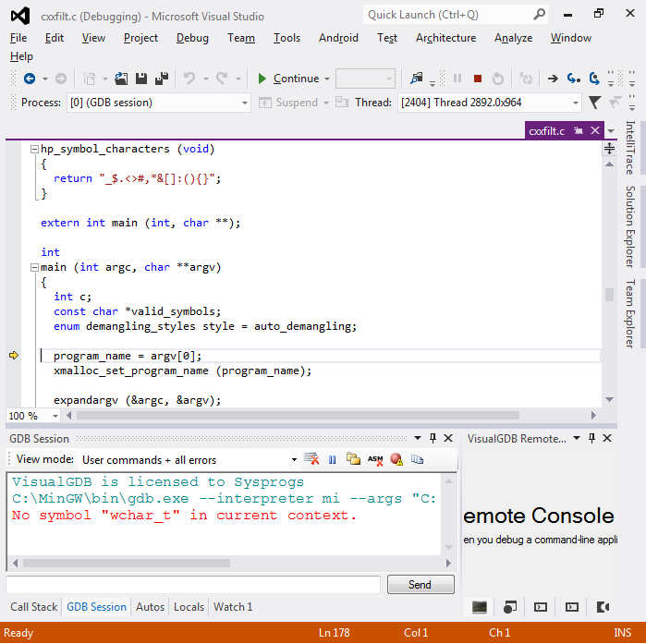Screen dimensions: 646x644
Task: Click the Restart debugging icon
Action: (x=498, y=79)
